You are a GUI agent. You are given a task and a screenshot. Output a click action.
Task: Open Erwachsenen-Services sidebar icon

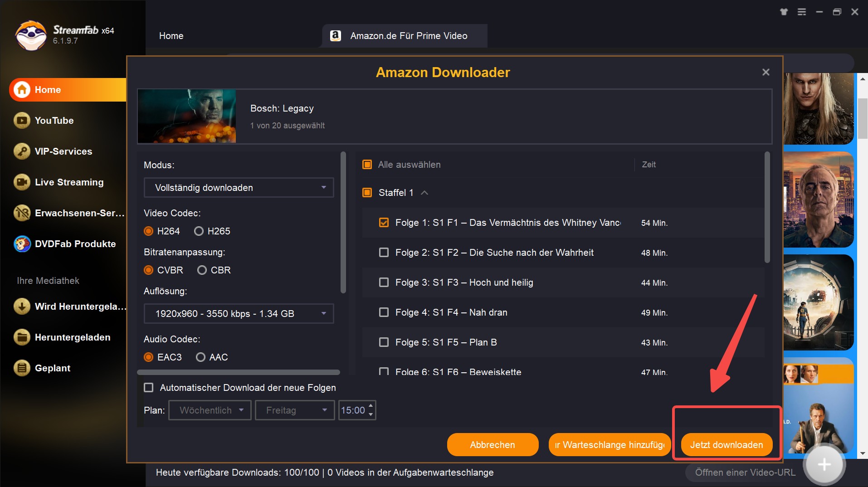[22, 213]
